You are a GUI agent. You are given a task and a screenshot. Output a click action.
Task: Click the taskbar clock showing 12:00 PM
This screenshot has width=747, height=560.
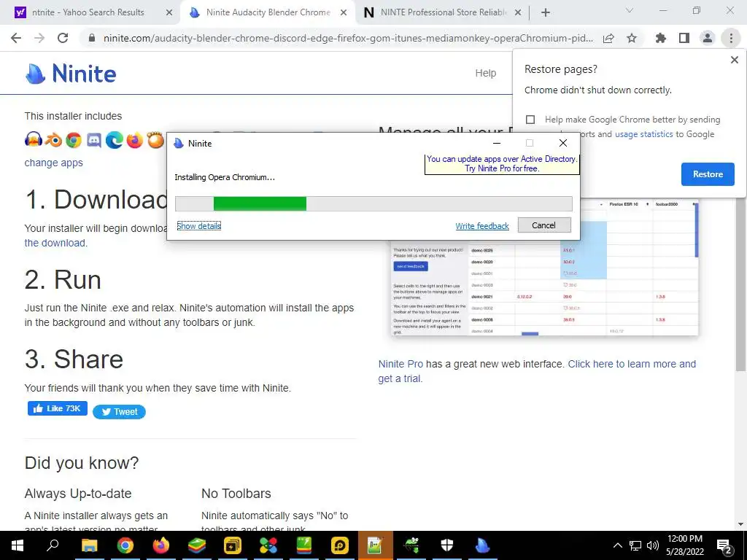(684, 545)
